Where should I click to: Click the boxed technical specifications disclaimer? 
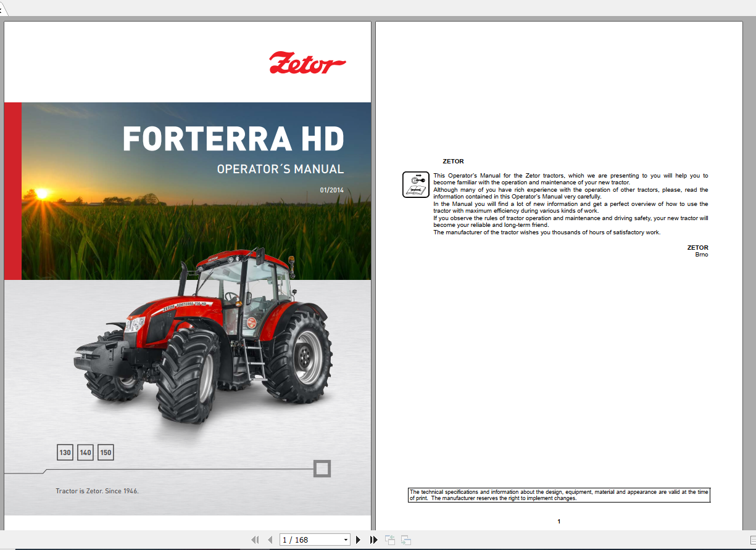(x=559, y=495)
